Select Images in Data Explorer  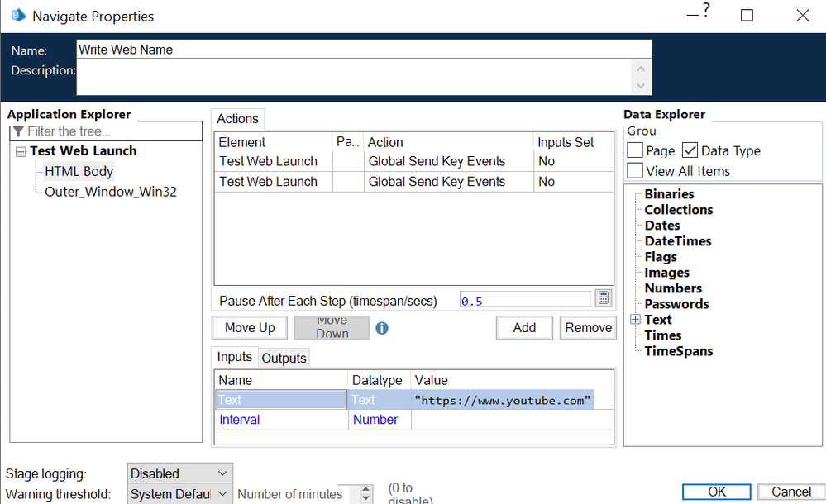(666, 273)
